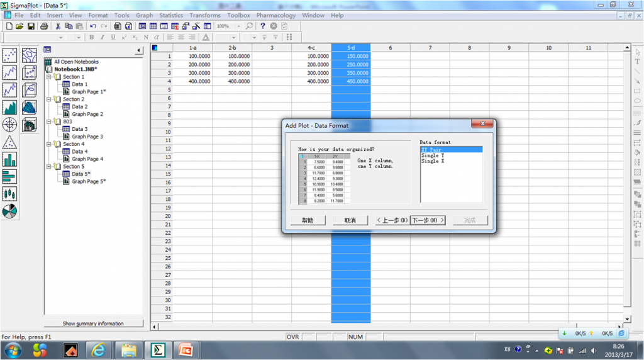Choose the 3D line plot icon
The height and width of the screenshot is (360, 644).
(x=29, y=89)
